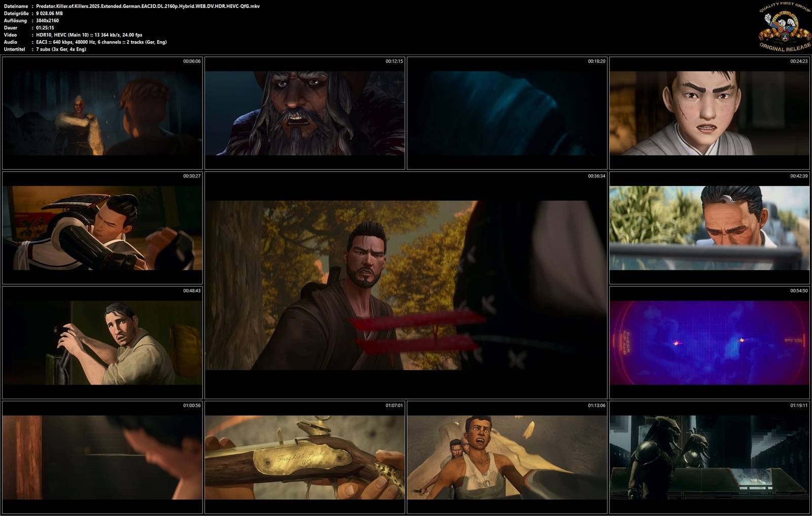Image resolution: width=812 pixels, height=516 pixels.
Task: Select the flintlock pistol thumbnail at 01:07:01
Action: 304,457
